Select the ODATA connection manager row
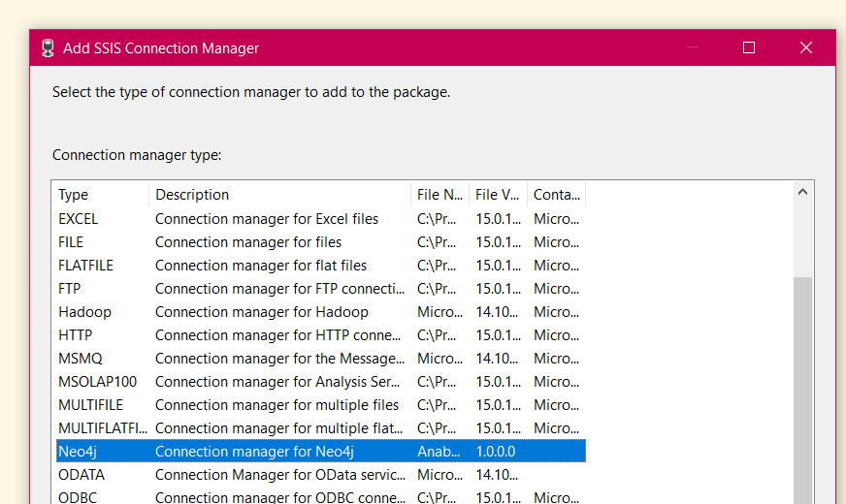 321,474
